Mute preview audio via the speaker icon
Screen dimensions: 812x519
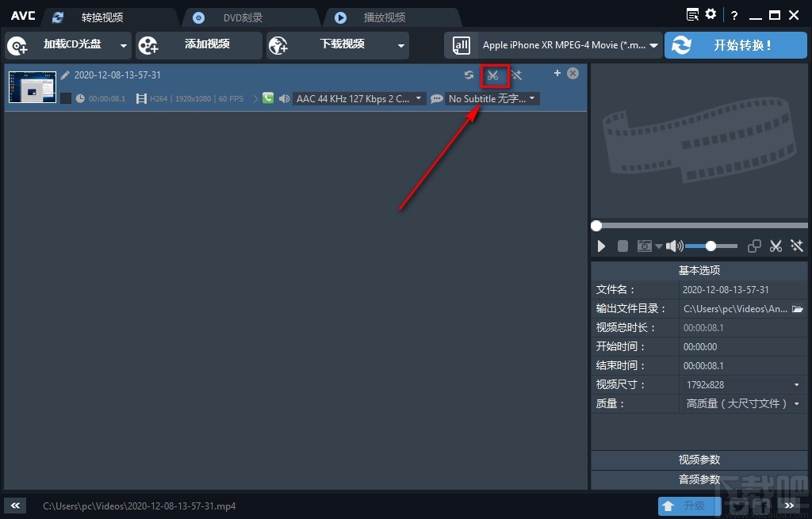click(672, 246)
